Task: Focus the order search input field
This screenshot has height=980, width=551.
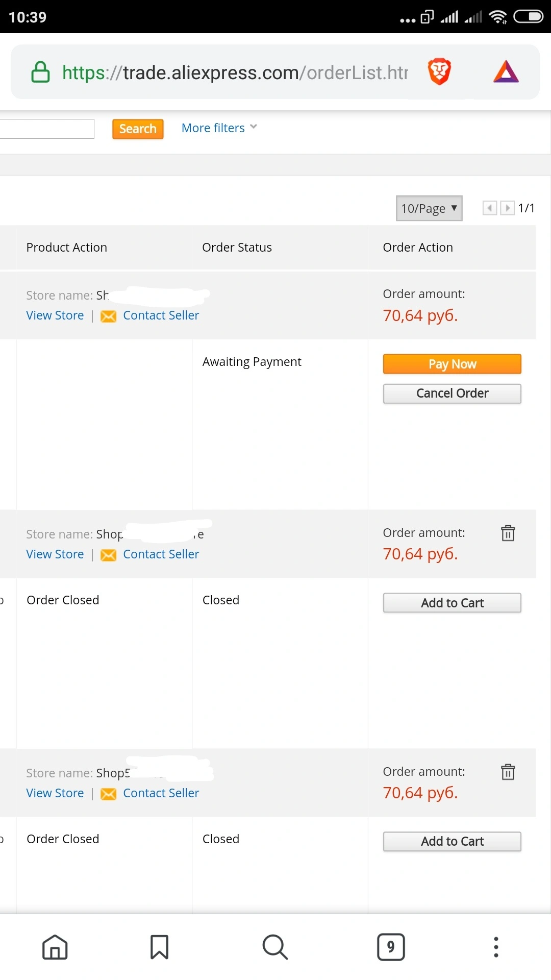Action: tap(47, 129)
